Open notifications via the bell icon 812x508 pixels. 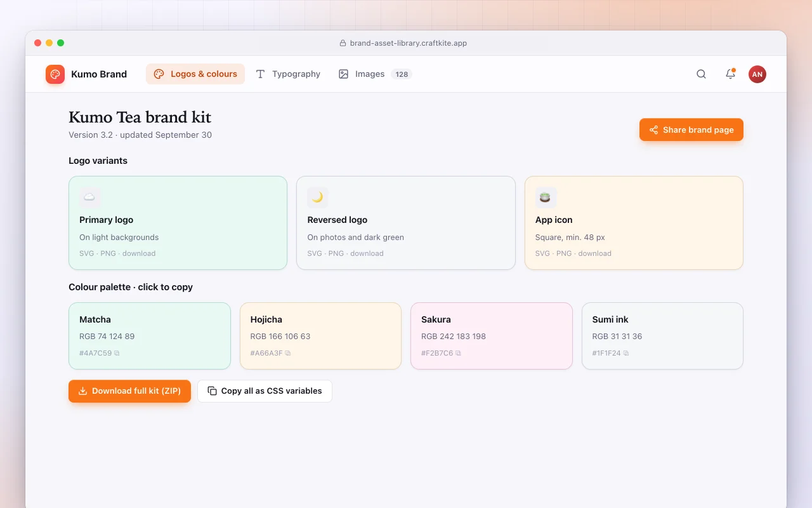pyautogui.click(x=730, y=74)
